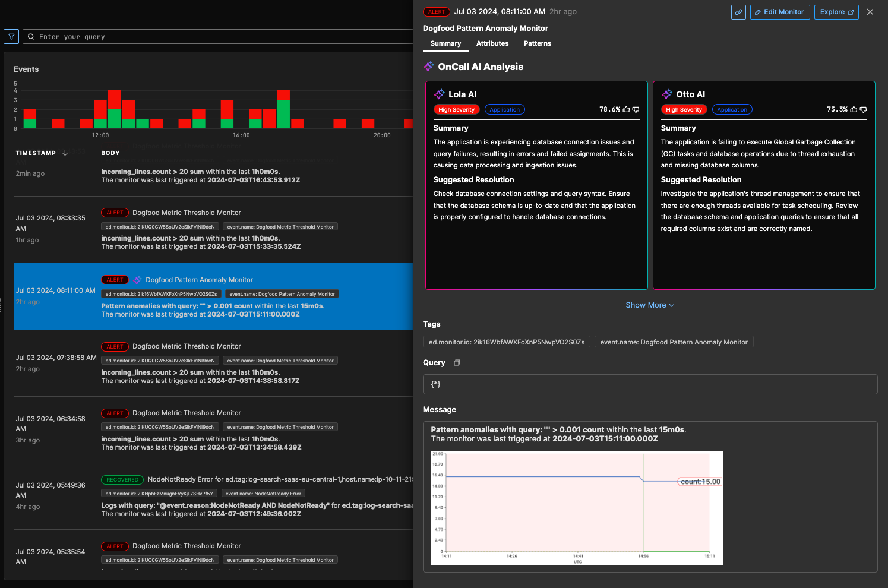
Task: Sort events by Timestamp arrow
Action: [x=65, y=153]
